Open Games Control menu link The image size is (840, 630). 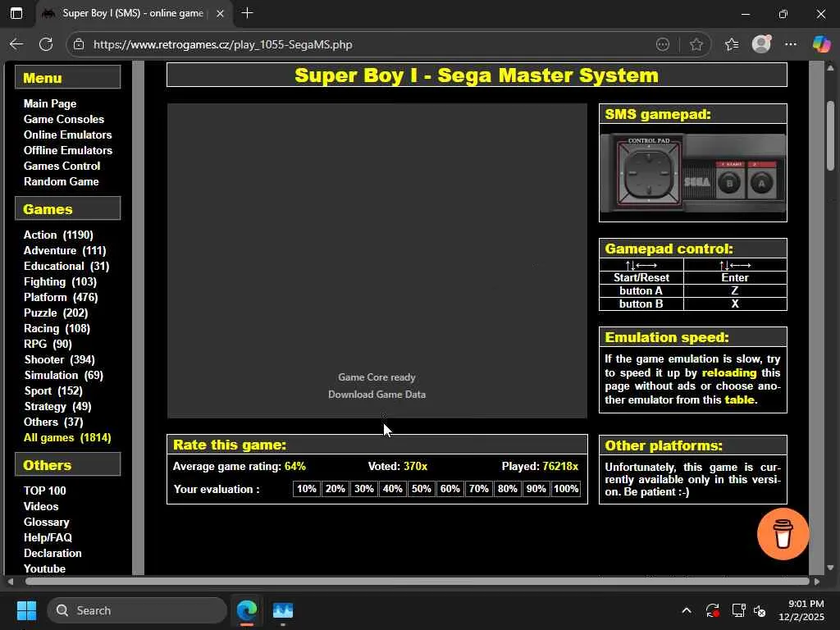pyautogui.click(x=62, y=166)
